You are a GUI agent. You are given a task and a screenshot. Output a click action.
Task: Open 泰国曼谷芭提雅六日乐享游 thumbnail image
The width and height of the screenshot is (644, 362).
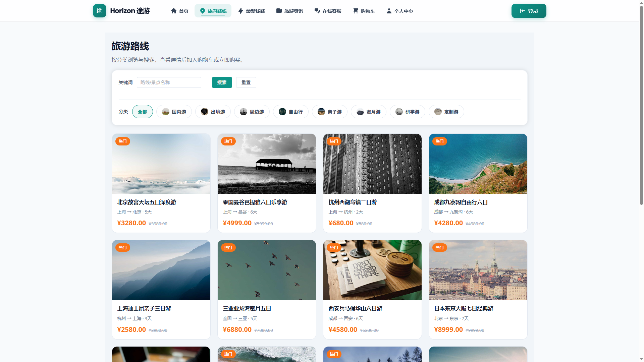(267, 164)
